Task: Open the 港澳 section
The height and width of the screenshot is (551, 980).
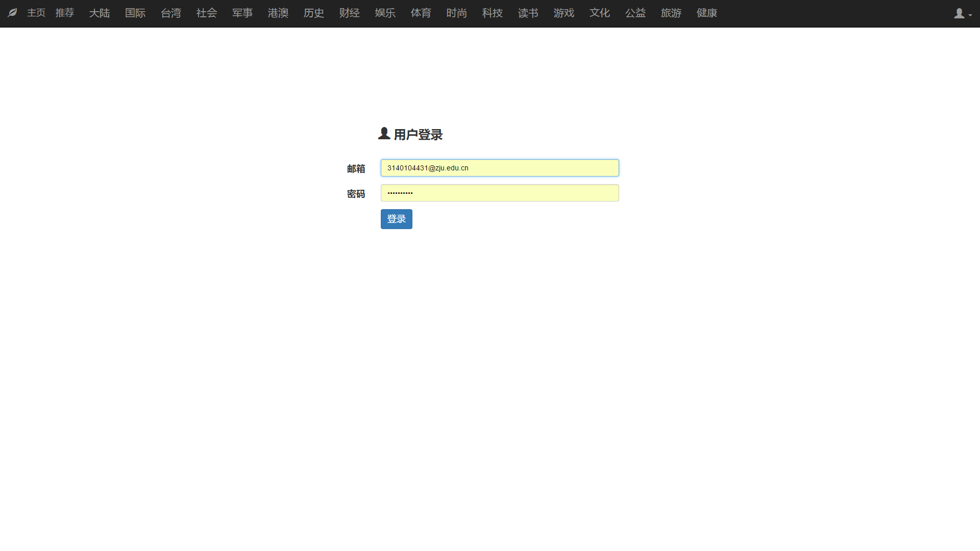Action: point(278,13)
